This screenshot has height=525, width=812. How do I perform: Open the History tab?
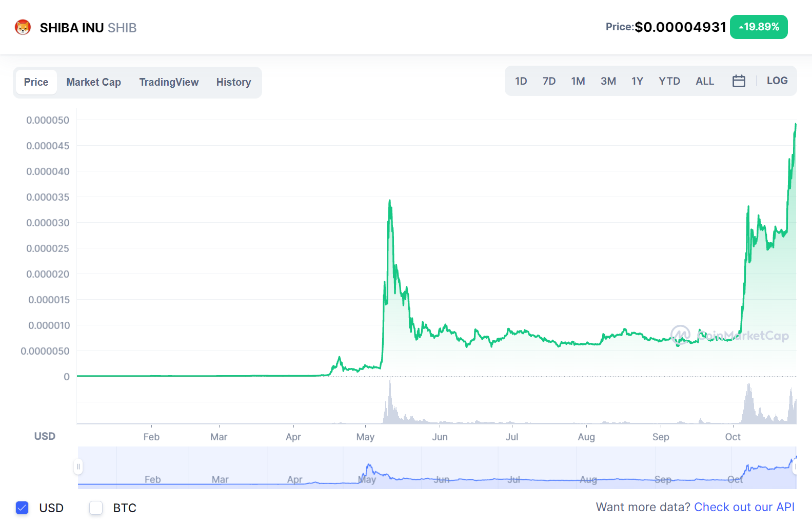[x=233, y=82]
